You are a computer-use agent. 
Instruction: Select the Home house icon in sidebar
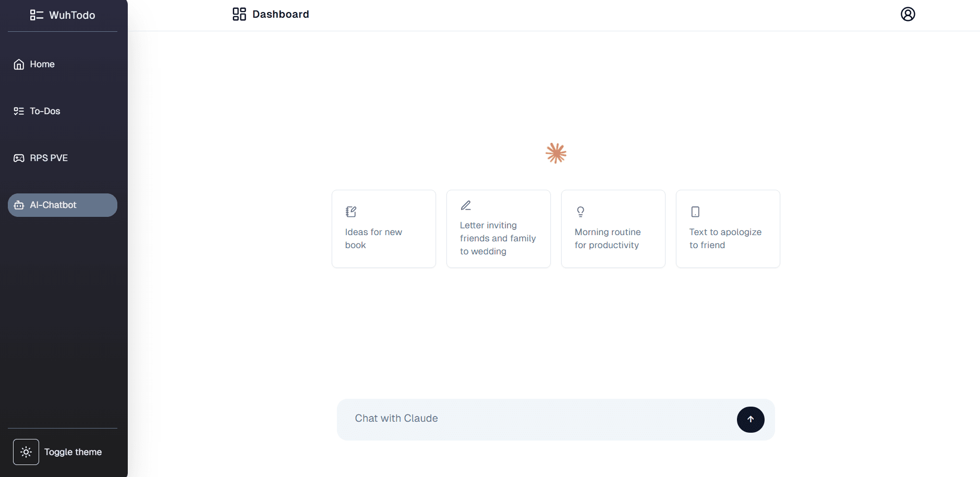coord(19,64)
